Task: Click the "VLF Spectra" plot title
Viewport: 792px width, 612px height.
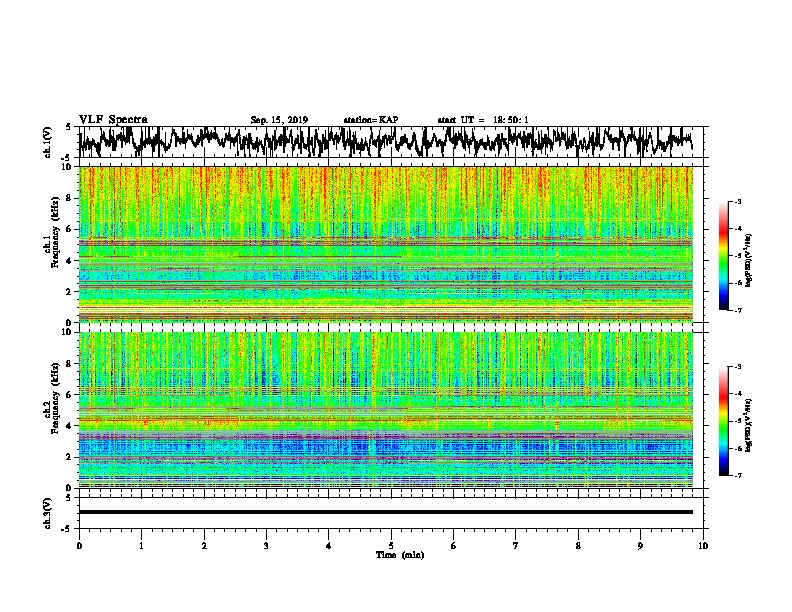Action: (113, 120)
